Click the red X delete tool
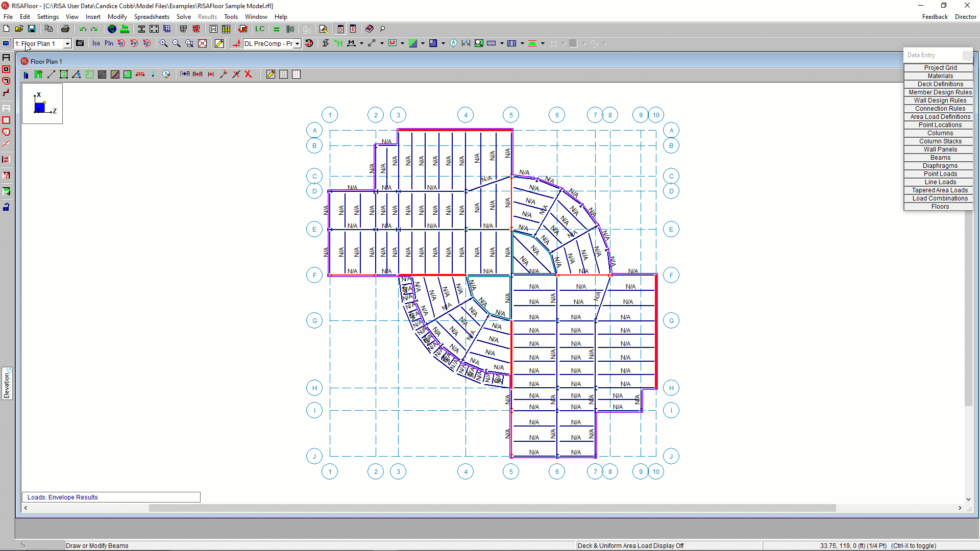980x551 pixels. click(x=249, y=74)
